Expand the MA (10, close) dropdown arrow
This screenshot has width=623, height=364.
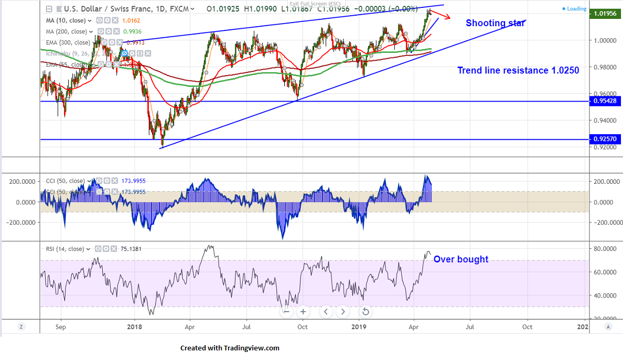pos(90,20)
